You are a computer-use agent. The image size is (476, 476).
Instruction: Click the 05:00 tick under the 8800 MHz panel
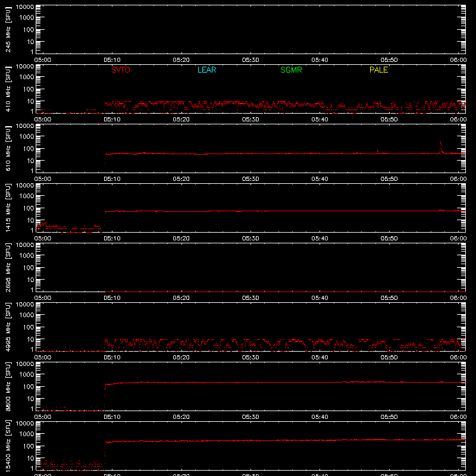click(43, 417)
